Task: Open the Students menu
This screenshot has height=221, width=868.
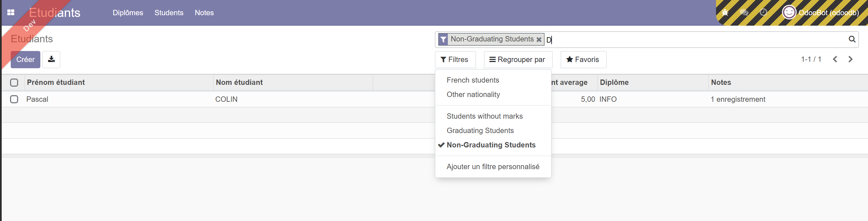Action: (169, 13)
